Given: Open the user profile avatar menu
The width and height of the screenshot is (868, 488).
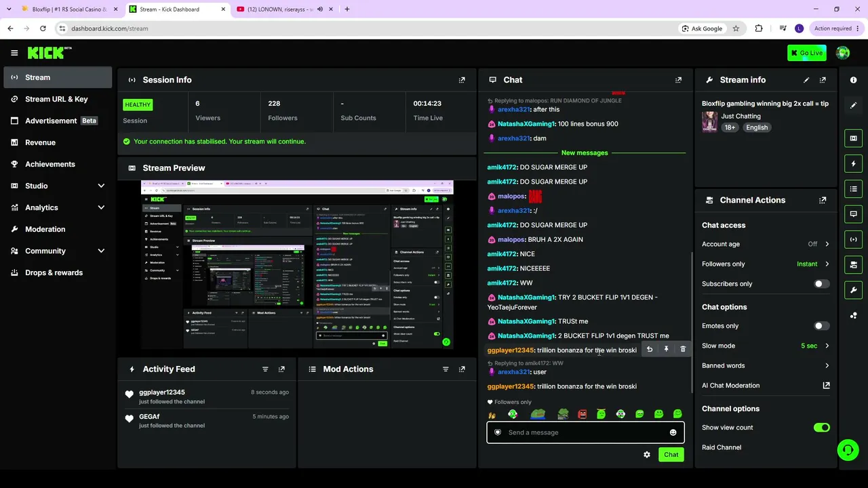Looking at the screenshot, I should [x=843, y=53].
